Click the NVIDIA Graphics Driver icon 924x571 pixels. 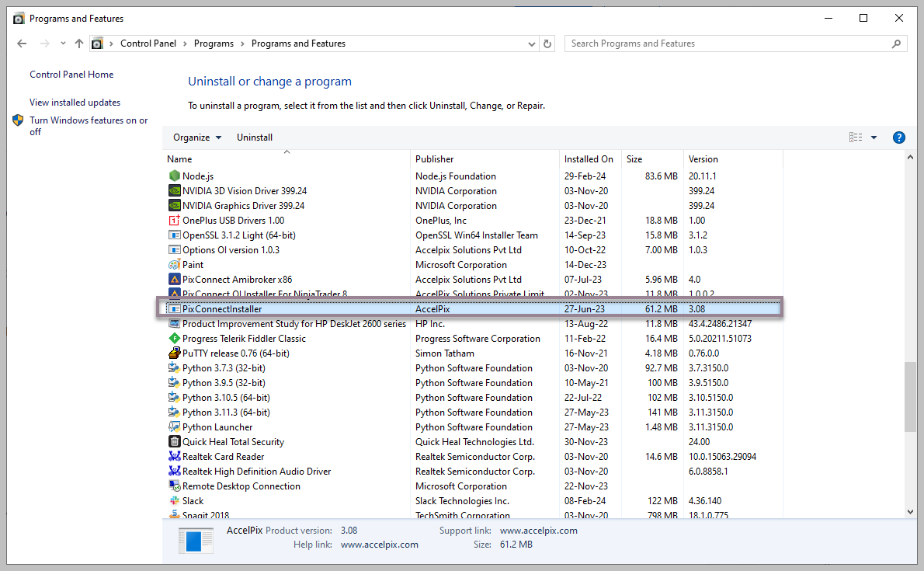click(175, 205)
